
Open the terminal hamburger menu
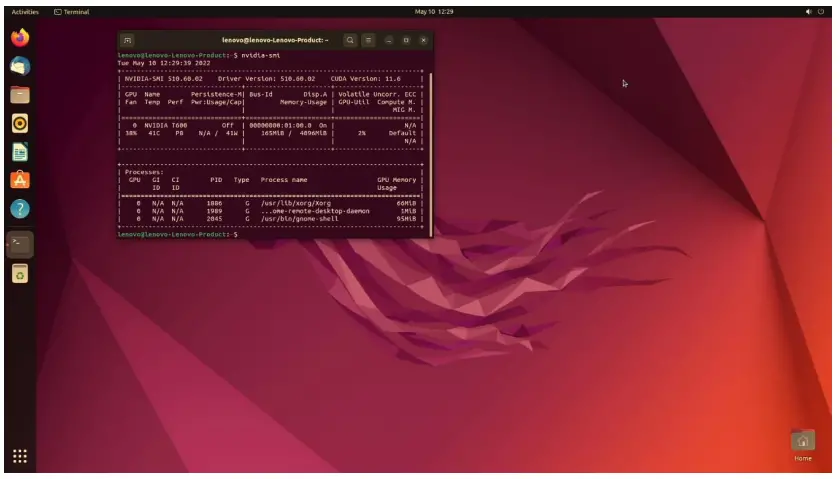click(369, 40)
